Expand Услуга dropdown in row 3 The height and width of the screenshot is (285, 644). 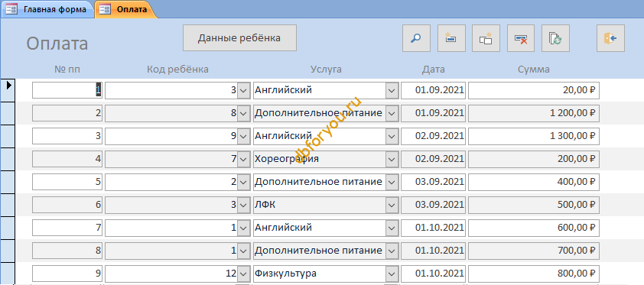392,136
